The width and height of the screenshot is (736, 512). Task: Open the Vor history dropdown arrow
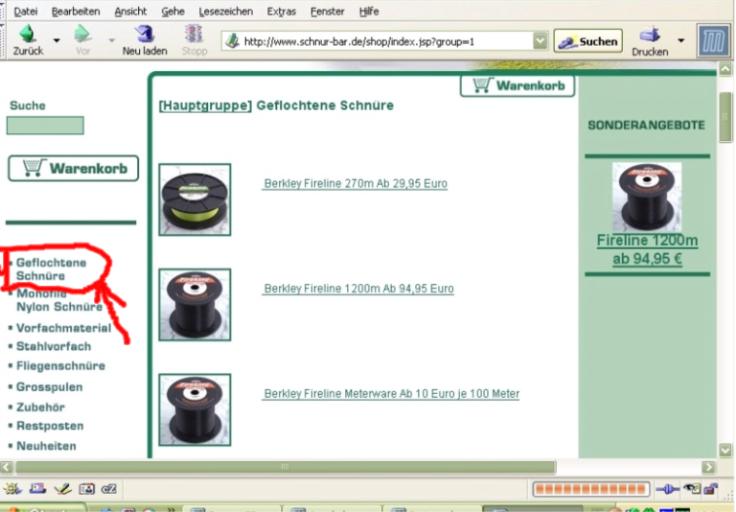click(x=111, y=40)
